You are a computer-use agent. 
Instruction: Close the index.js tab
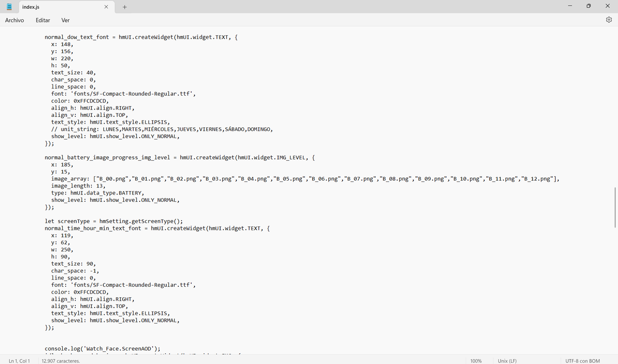click(106, 7)
